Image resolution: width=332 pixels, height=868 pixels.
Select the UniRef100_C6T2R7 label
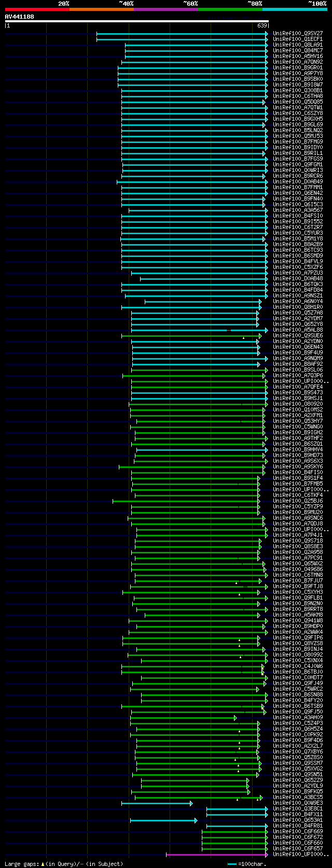298,227
